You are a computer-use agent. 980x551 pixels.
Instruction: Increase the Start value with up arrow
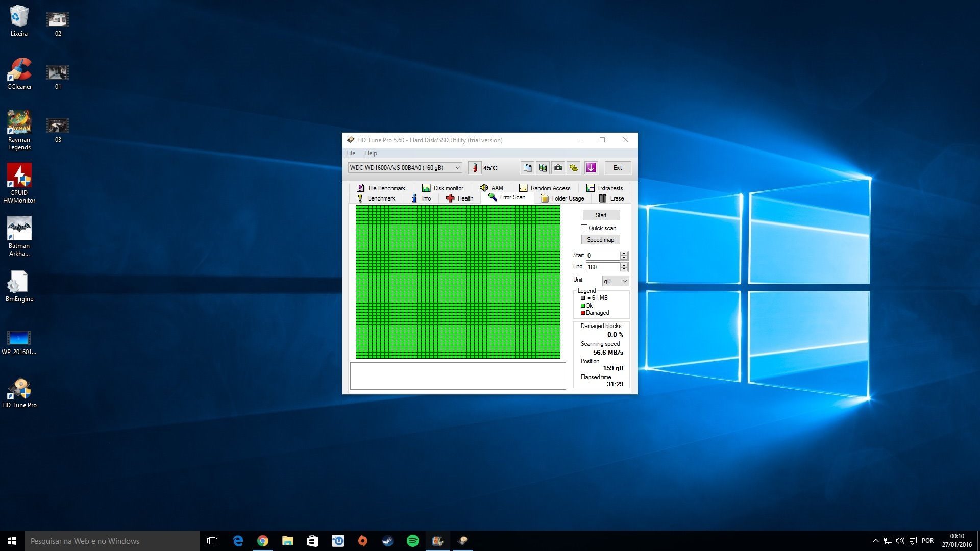[x=624, y=253]
